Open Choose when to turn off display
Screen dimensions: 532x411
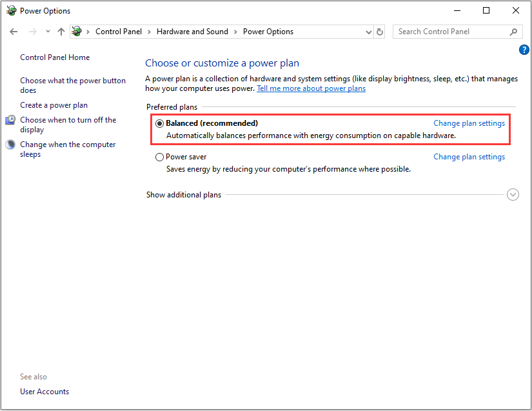[68, 125]
